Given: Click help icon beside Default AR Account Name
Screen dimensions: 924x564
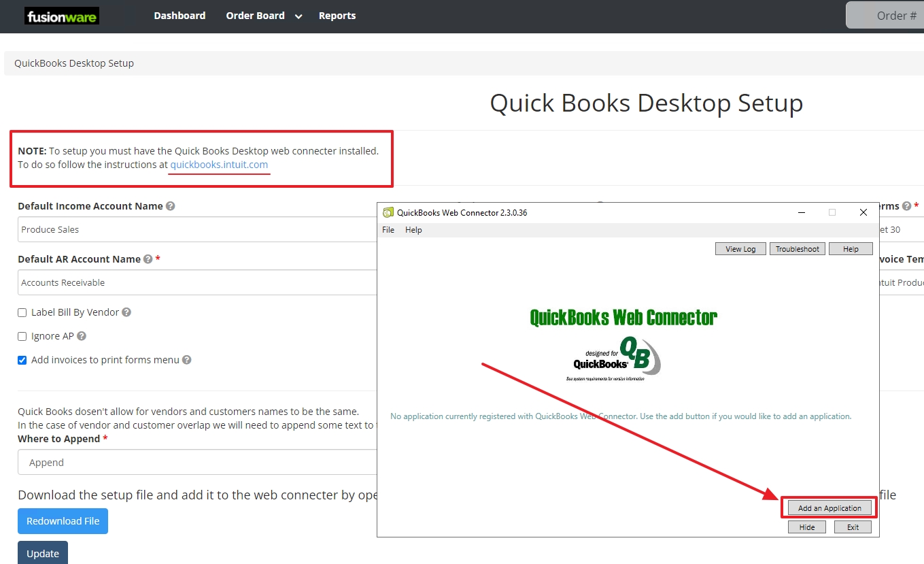Looking at the screenshot, I should (148, 259).
